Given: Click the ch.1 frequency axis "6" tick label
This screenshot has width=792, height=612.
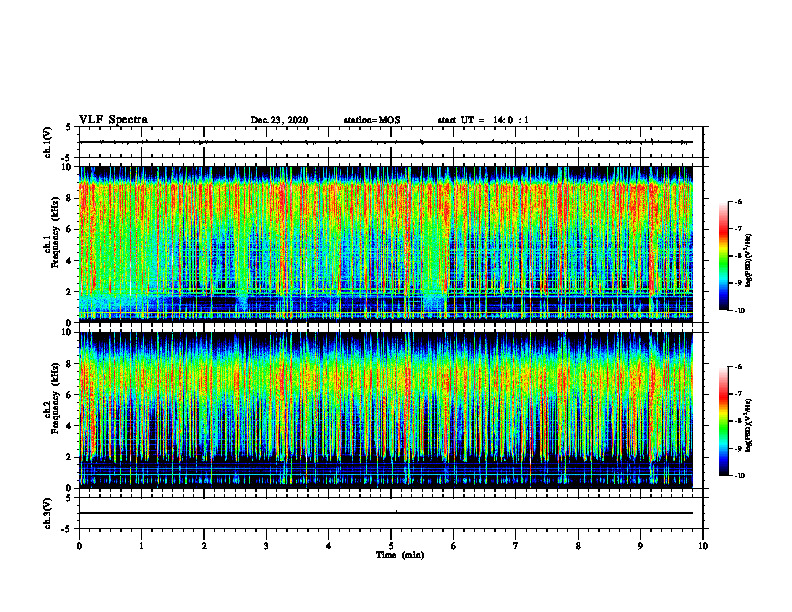Looking at the screenshot, I should coord(70,230).
